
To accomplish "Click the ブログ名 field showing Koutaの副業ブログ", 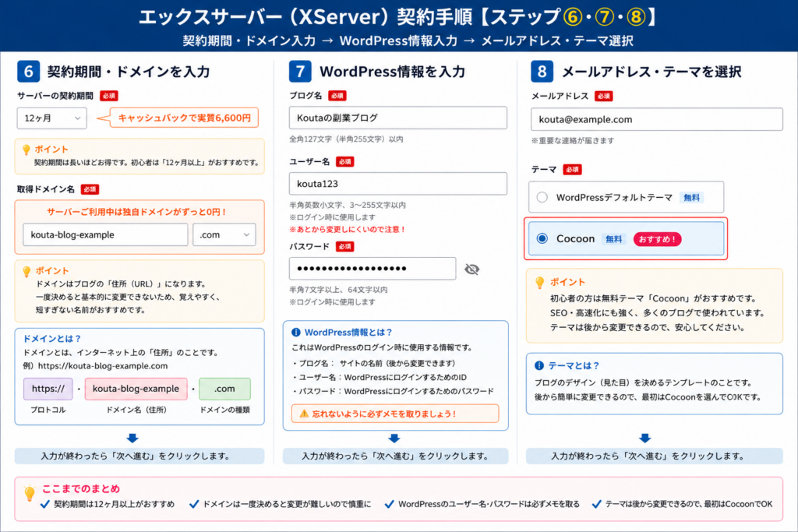I will pyautogui.click(x=398, y=118).
